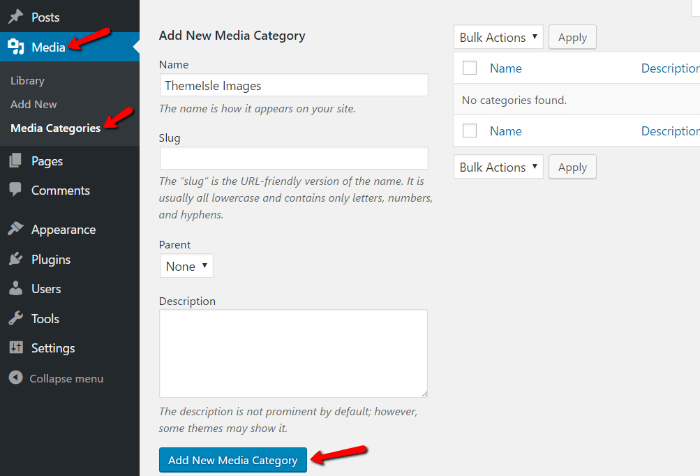Screen dimensions: 700x476
Task: Open Add New under Media menu
Action: point(33,104)
